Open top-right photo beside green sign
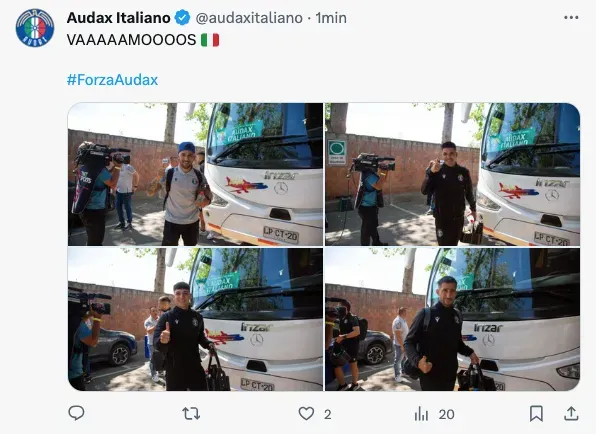The width and height of the screenshot is (596, 434). point(452,174)
